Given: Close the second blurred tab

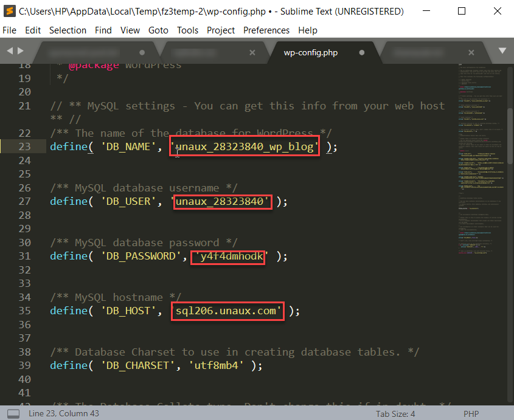Looking at the screenshot, I should (x=252, y=52).
